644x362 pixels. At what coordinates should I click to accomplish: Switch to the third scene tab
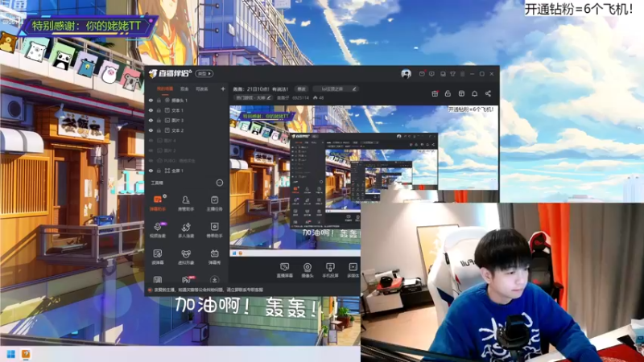click(x=202, y=88)
